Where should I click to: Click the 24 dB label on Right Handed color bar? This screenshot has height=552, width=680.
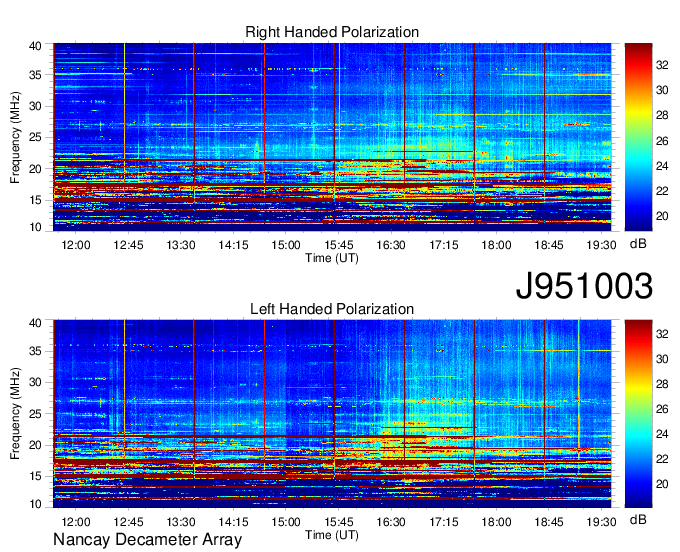(x=662, y=166)
